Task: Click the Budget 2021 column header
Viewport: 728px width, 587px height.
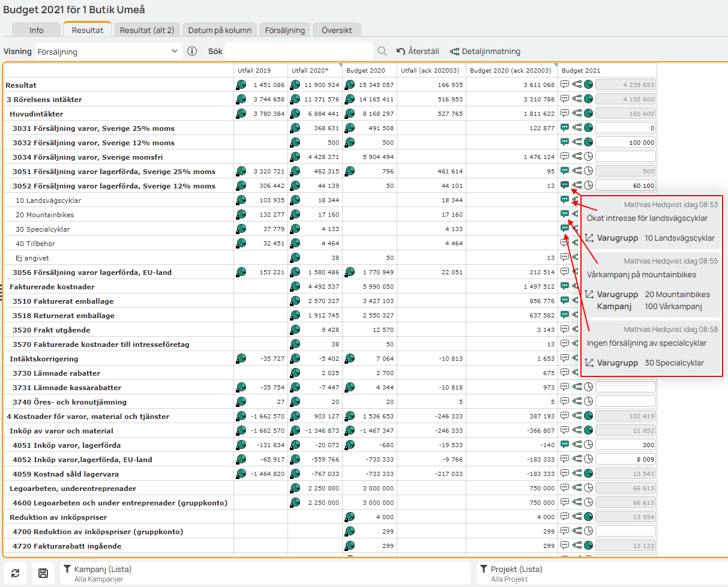Action: pyautogui.click(x=607, y=70)
